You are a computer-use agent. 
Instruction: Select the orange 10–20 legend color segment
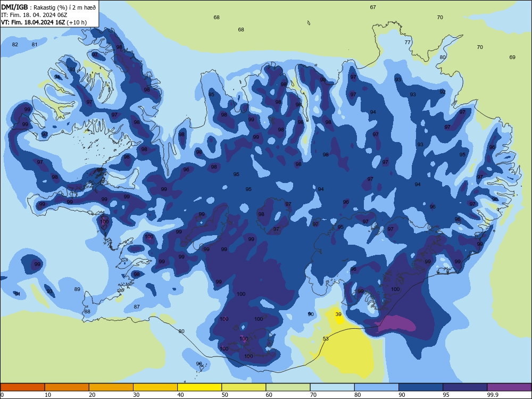click(67, 387)
